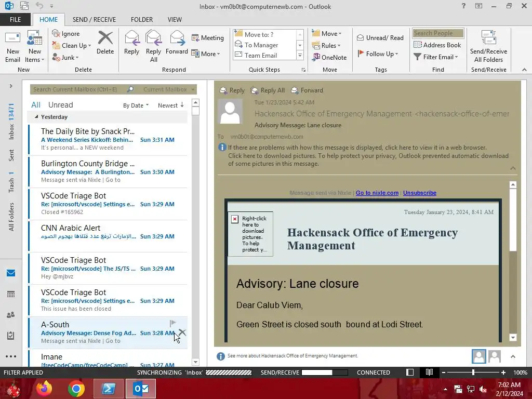Open the Junk dropdown
Image resolution: width=532 pixels, height=399 pixels.
(65, 57)
